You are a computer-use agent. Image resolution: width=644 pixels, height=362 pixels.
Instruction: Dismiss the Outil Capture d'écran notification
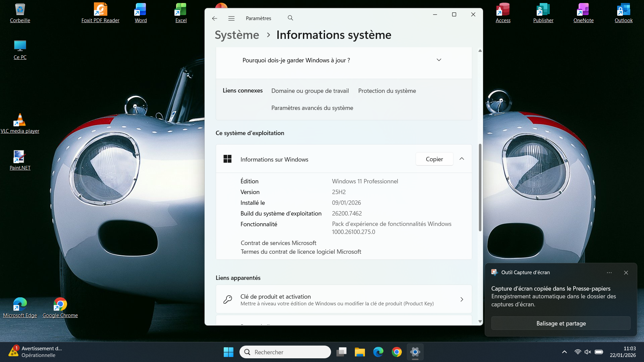626,273
